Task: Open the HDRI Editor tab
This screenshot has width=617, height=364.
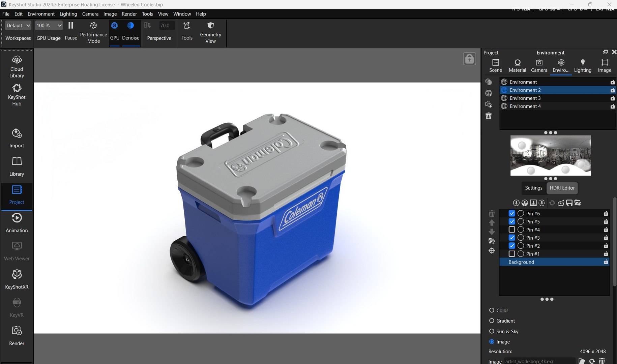Action: pos(562,188)
